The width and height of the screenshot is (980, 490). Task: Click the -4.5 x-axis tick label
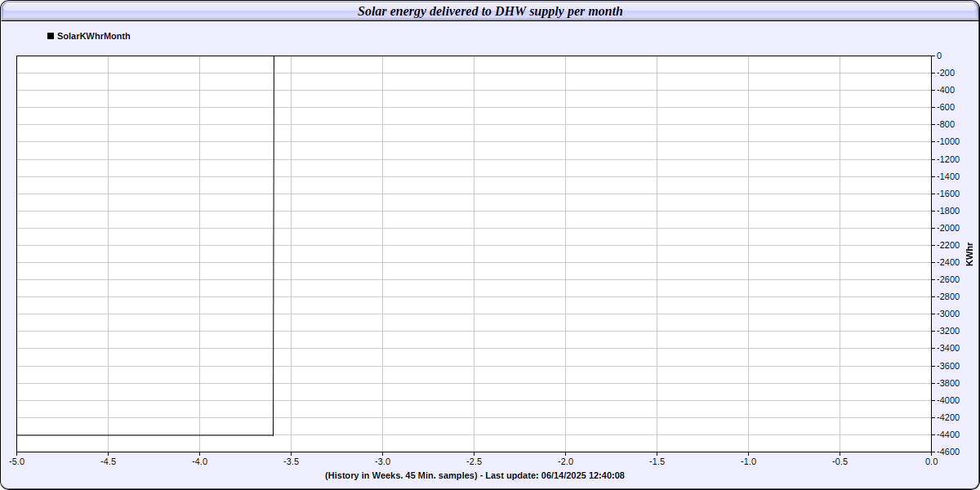click(109, 461)
